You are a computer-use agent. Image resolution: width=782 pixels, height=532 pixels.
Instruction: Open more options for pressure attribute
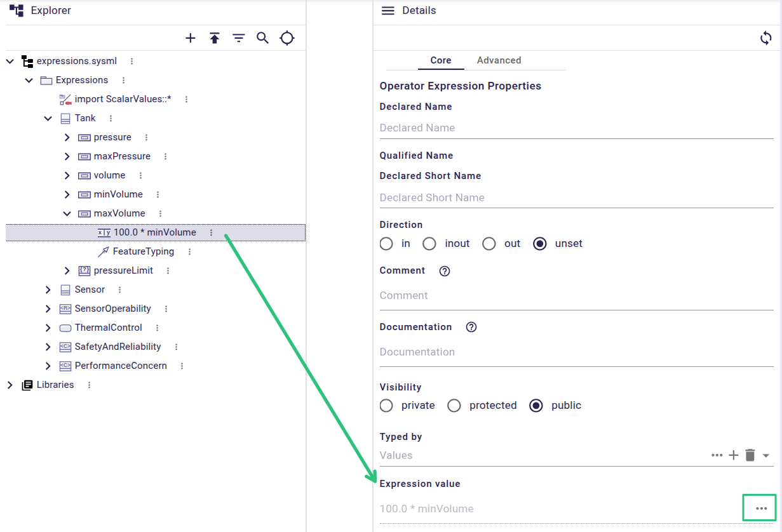(146, 137)
